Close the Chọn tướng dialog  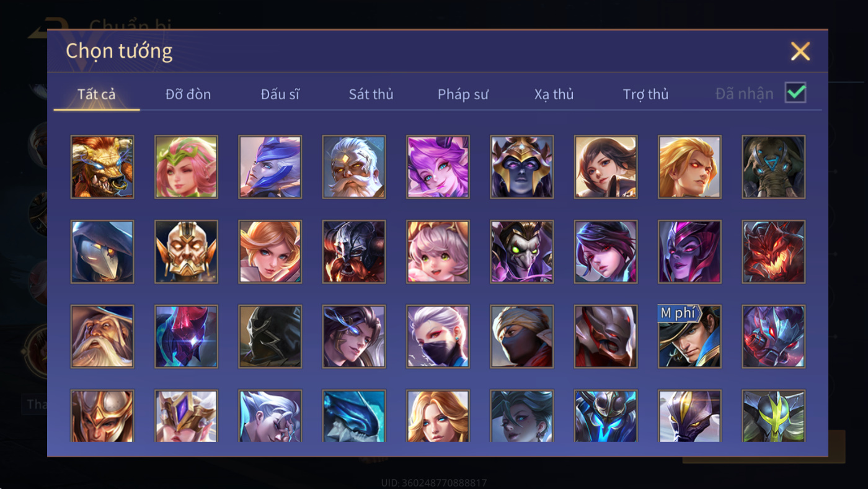(x=800, y=52)
